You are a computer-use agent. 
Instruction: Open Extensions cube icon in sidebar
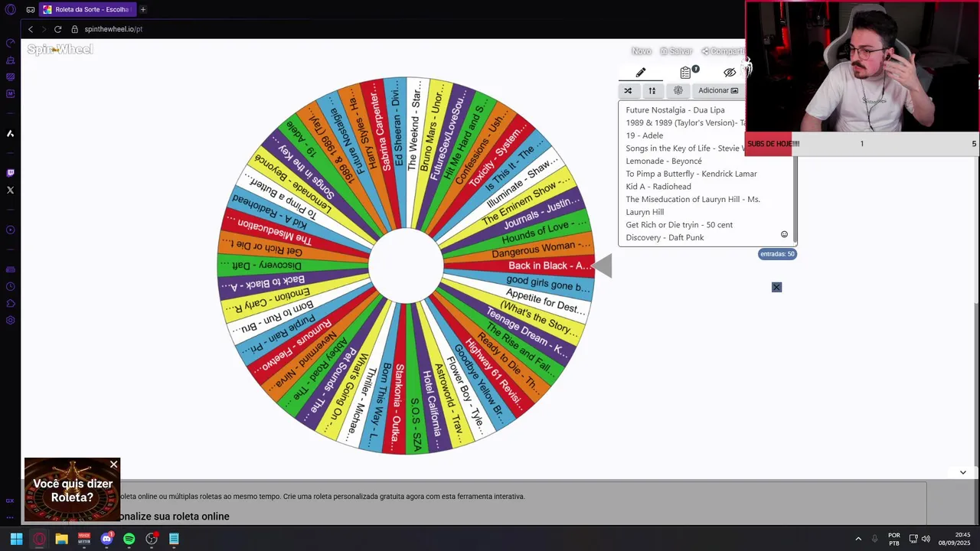[10, 303]
